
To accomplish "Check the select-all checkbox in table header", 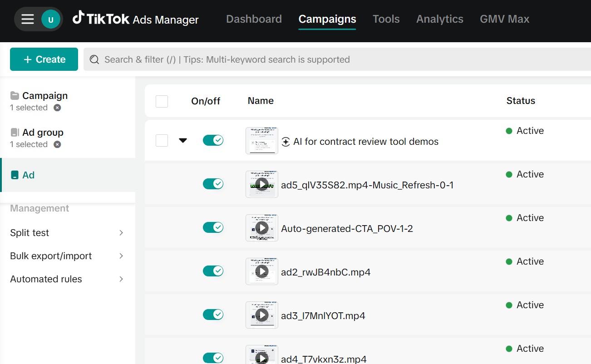I will click(162, 101).
